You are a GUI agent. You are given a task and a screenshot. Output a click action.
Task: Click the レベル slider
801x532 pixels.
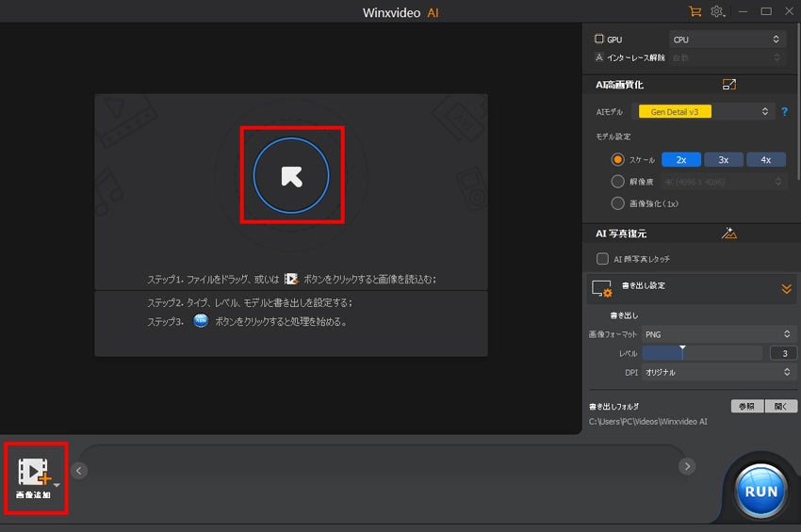pos(702,353)
